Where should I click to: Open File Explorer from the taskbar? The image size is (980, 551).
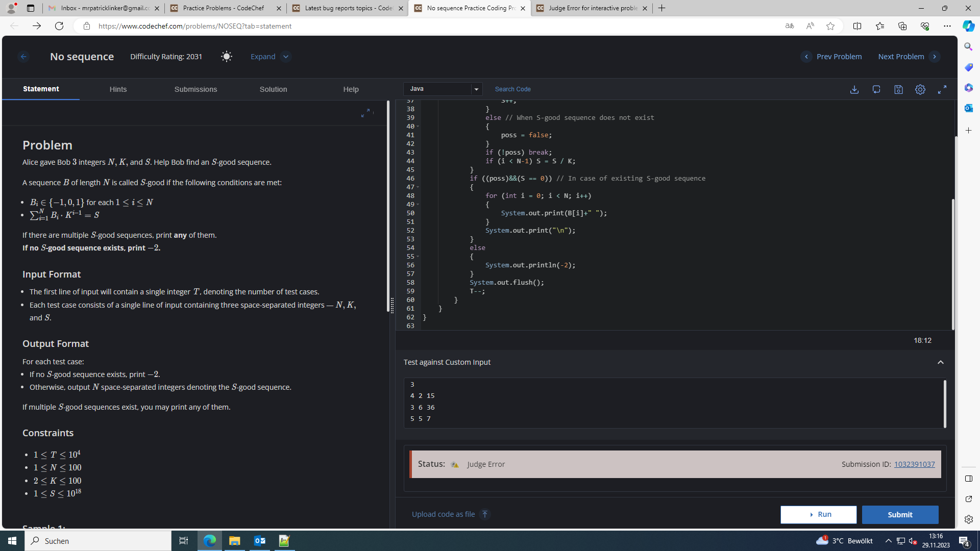[234, 541]
